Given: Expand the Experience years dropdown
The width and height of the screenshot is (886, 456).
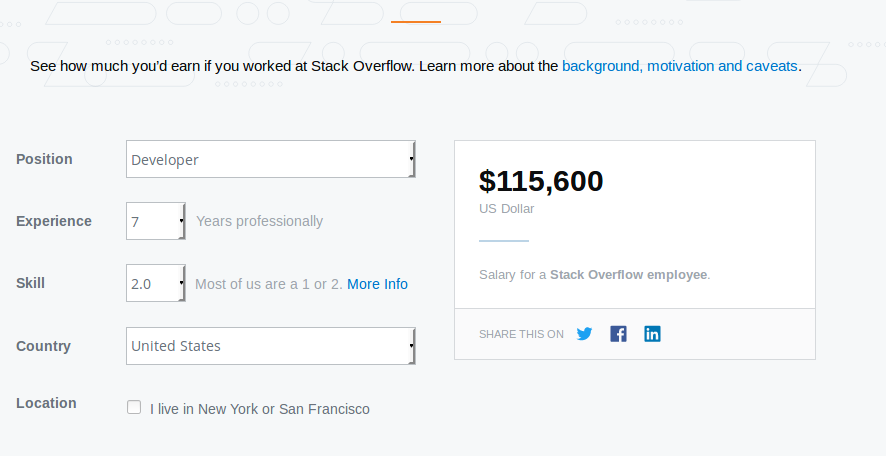Looking at the screenshot, I should click(x=155, y=221).
